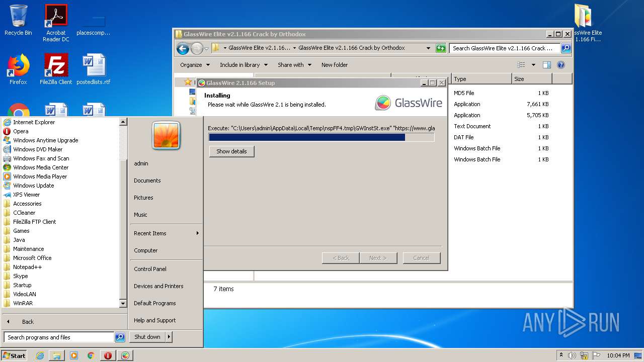
Task: Click Media Player taskbar icon
Action: click(74, 355)
